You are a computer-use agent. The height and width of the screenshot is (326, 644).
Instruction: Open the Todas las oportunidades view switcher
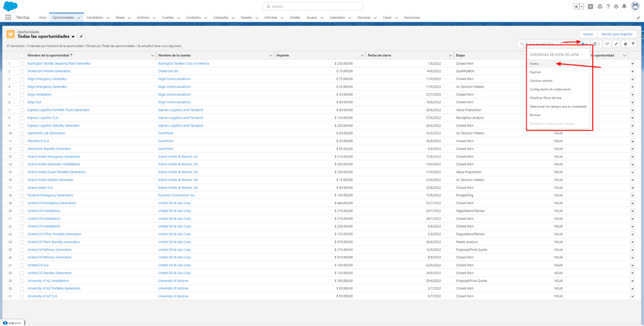(x=73, y=37)
